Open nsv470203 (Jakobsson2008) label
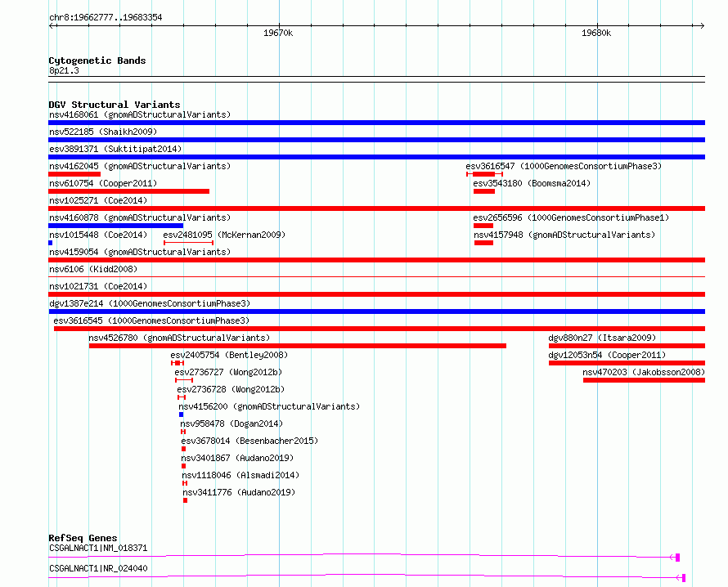This screenshot has width=728, height=587. tap(644, 372)
